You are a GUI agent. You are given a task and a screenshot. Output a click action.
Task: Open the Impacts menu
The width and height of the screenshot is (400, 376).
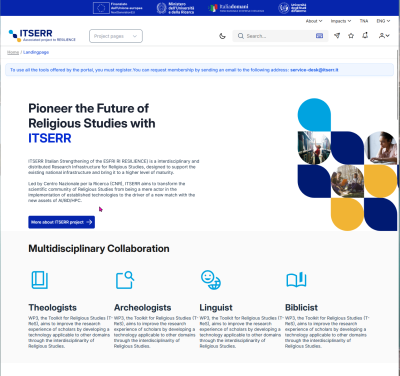pos(341,21)
